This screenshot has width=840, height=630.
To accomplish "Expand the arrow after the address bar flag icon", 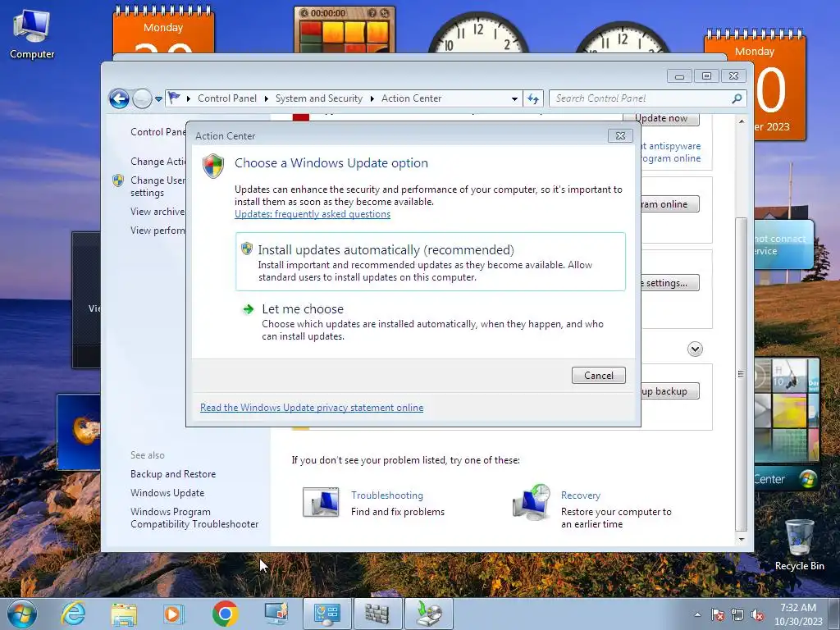I will pos(189,98).
